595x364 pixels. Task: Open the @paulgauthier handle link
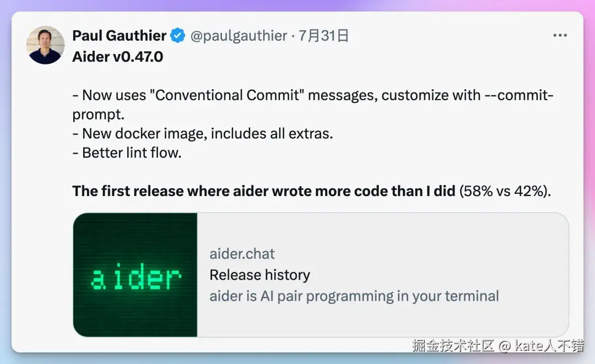[x=239, y=36]
